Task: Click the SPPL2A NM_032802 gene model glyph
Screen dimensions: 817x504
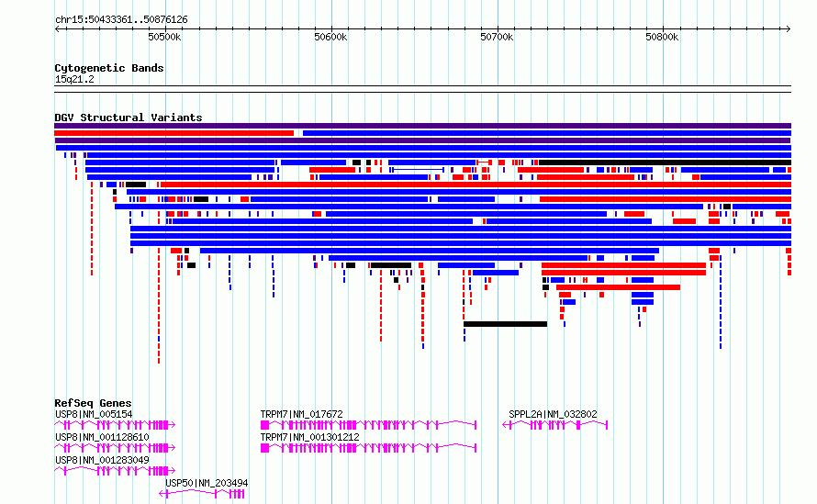Action: point(554,425)
